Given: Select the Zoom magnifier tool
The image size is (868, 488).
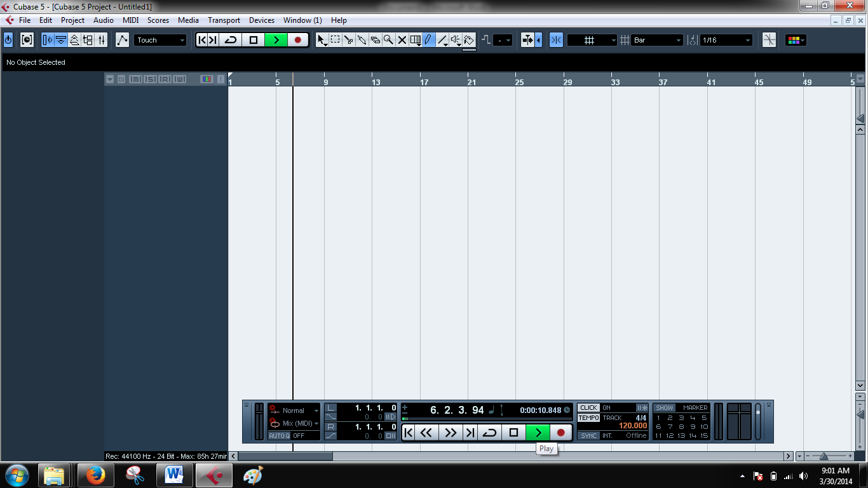Looking at the screenshot, I should tap(388, 39).
